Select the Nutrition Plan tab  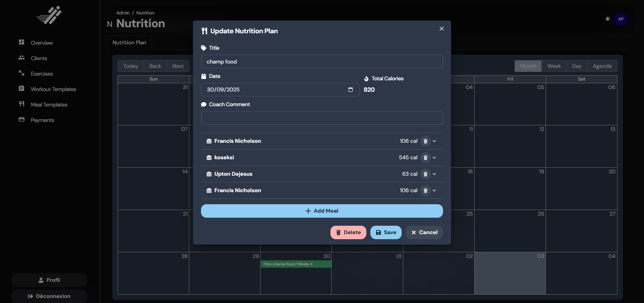coord(129,42)
